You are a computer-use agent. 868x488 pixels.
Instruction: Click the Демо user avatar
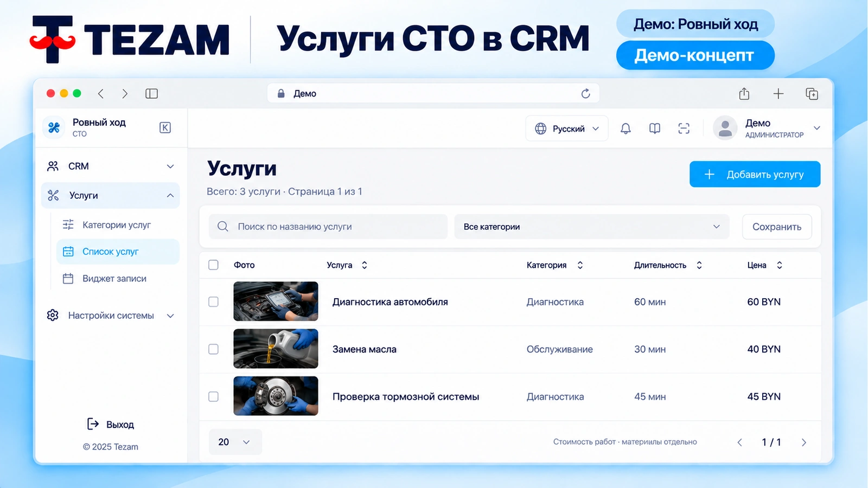(x=725, y=129)
